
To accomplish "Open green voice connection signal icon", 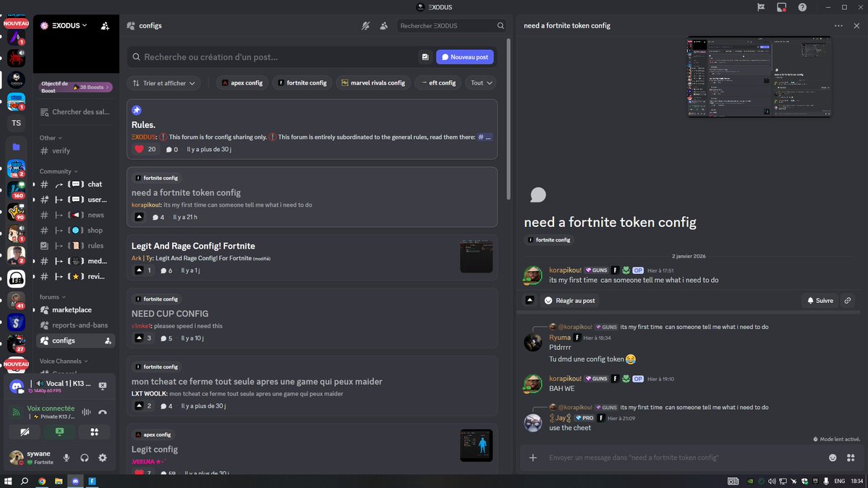I will [x=17, y=412].
